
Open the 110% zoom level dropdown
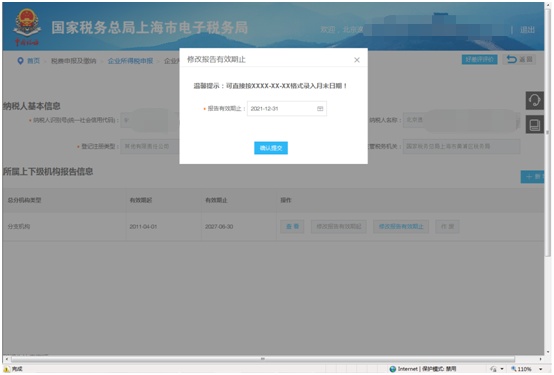pos(541,369)
